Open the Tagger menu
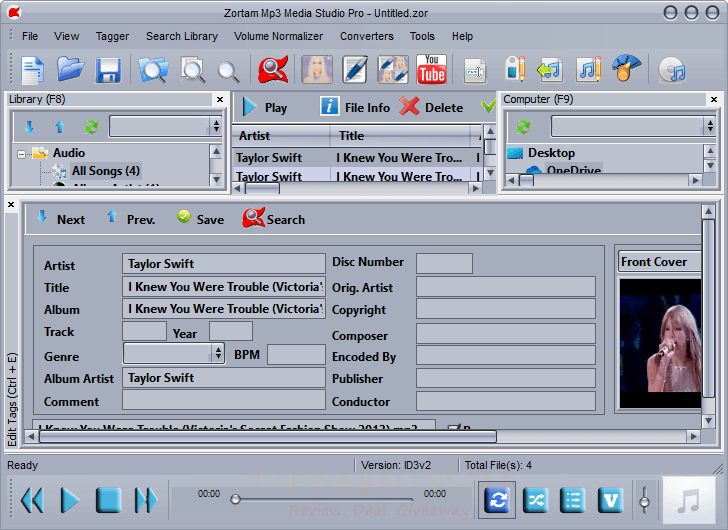The image size is (728, 530). point(112,36)
